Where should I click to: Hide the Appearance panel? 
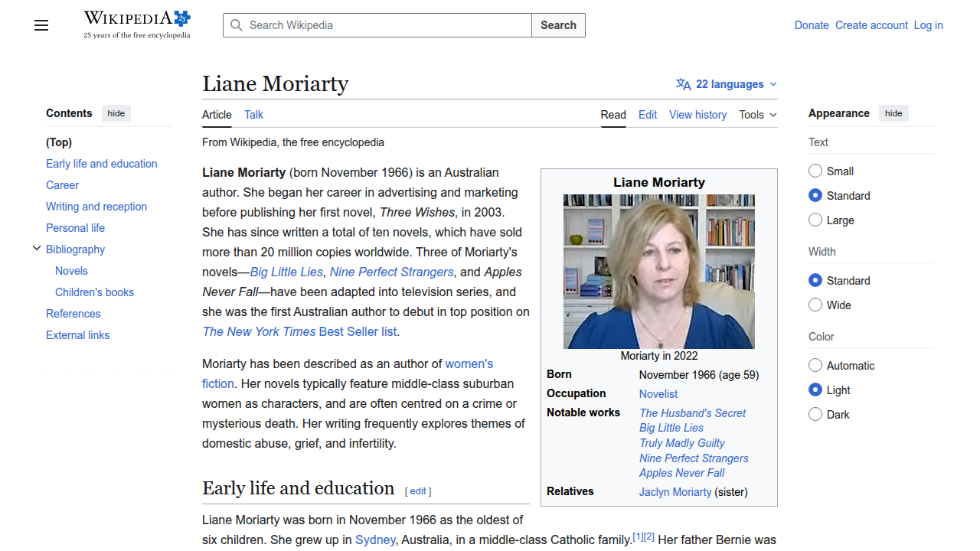click(x=893, y=113)
